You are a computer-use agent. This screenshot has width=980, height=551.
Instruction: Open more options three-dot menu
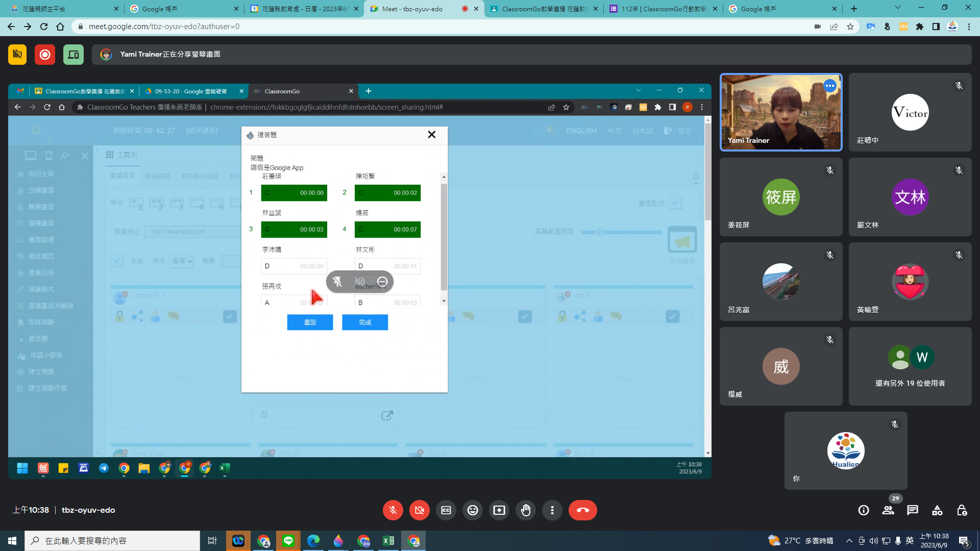tap(552, 510)
